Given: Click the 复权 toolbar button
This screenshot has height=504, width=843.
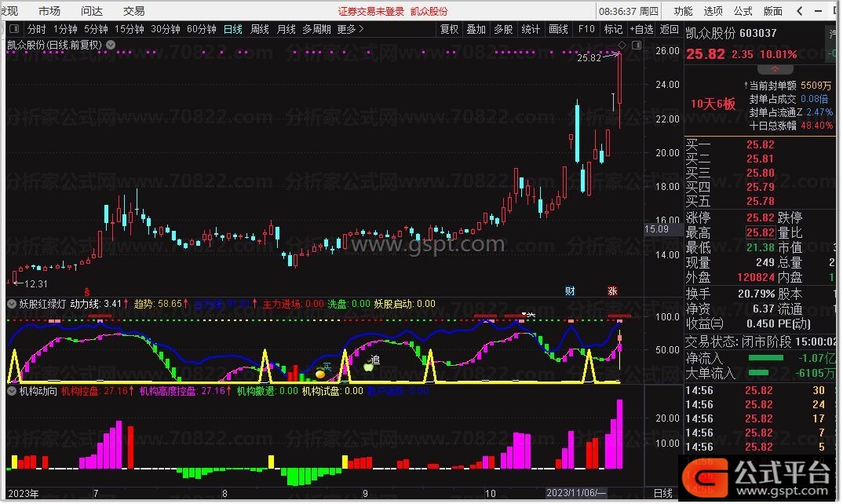Looking at the screenshot, I should coord(449,29).
